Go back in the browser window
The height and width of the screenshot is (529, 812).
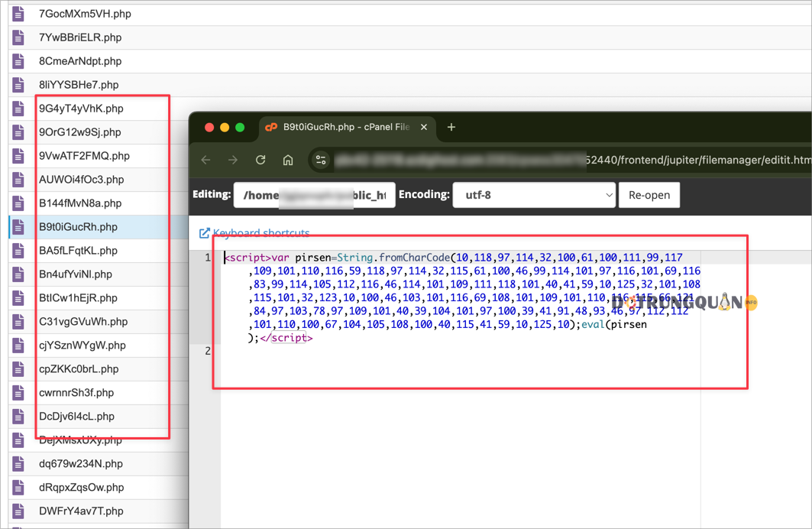pos(205,160)
